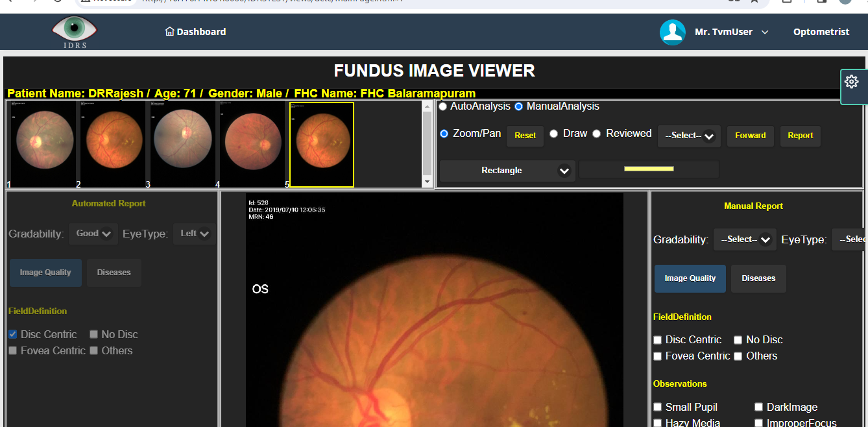Select fundus thumbnail 1
Screen dimensions: 868x427
coord(43,144)
